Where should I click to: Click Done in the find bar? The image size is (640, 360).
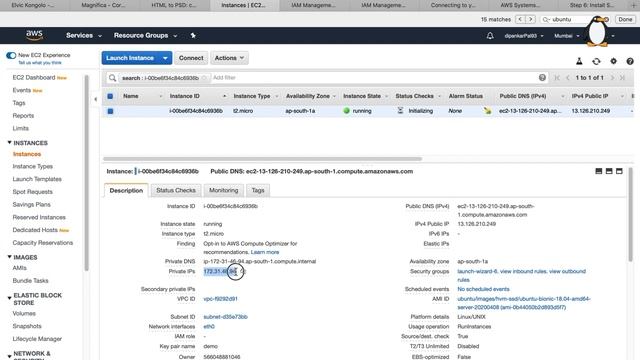625,19
